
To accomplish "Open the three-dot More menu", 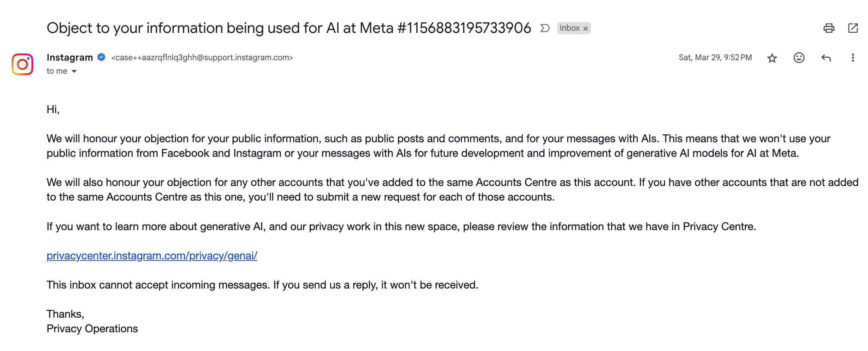I will point(853,58).
